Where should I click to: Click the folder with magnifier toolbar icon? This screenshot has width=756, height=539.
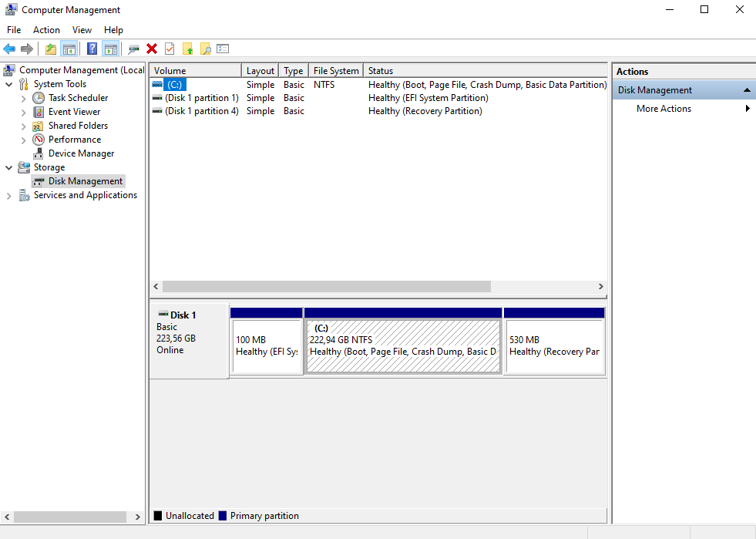pyautogui.click(x=205, y=49)
